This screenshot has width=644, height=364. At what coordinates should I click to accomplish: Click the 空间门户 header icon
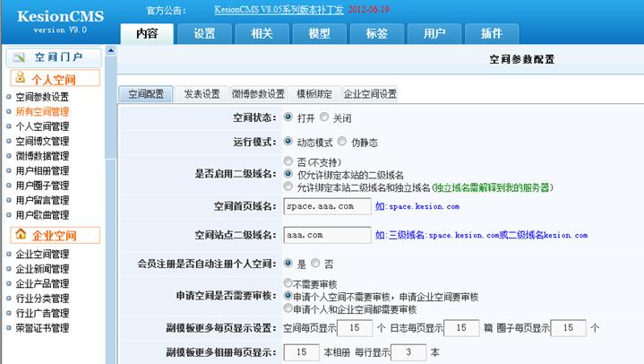point(19,57)
